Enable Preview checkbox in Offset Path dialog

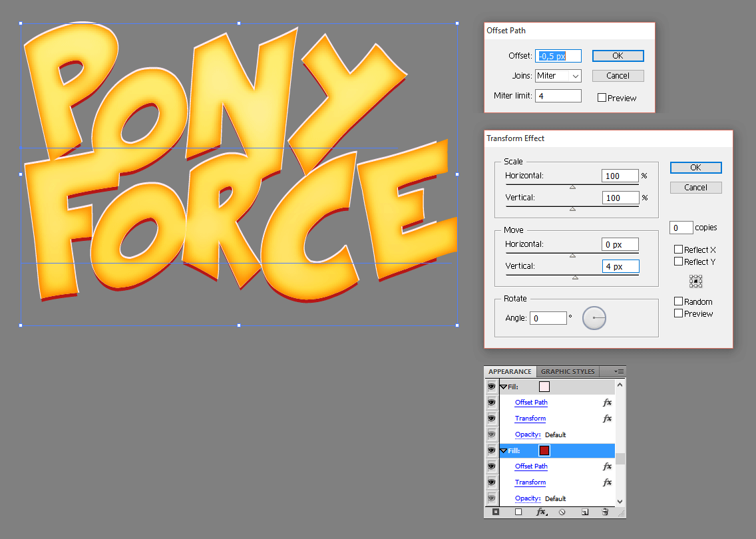click(x=602, y=98)
